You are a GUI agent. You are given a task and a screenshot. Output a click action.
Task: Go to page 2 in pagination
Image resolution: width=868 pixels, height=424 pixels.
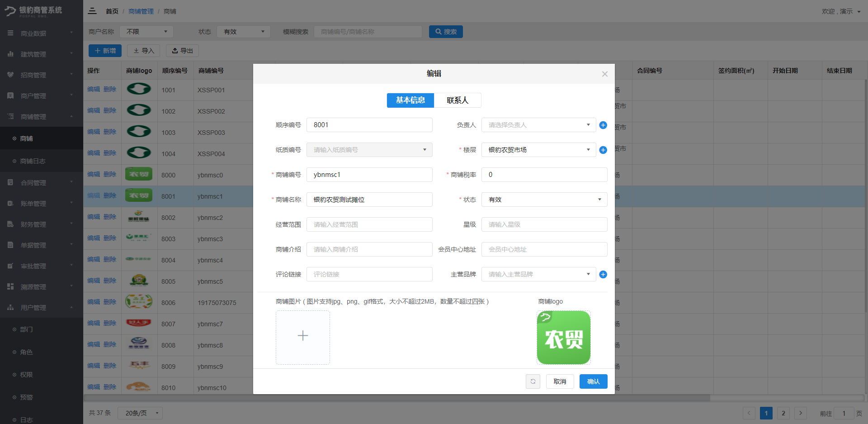pos(783,413)
